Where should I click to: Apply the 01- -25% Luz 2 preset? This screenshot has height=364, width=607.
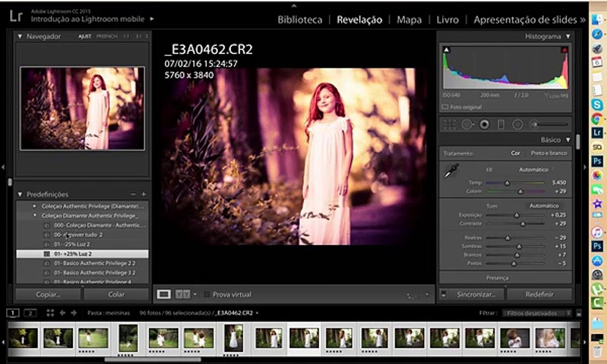pos(83,244)
